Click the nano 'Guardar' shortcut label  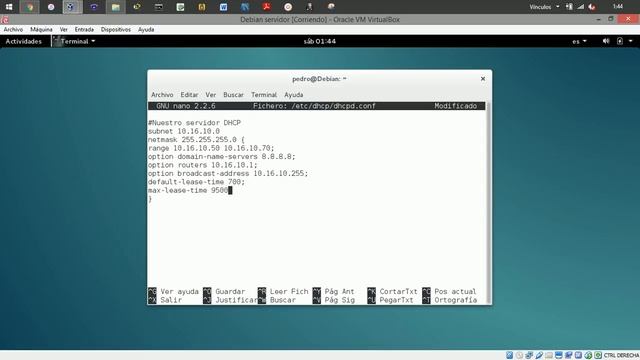230,291
